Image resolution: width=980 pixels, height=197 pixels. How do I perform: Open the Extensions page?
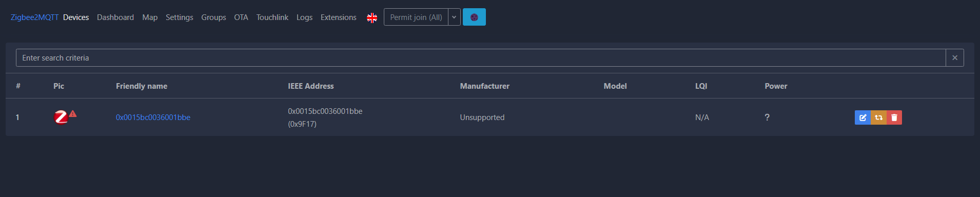pos(339,17)
